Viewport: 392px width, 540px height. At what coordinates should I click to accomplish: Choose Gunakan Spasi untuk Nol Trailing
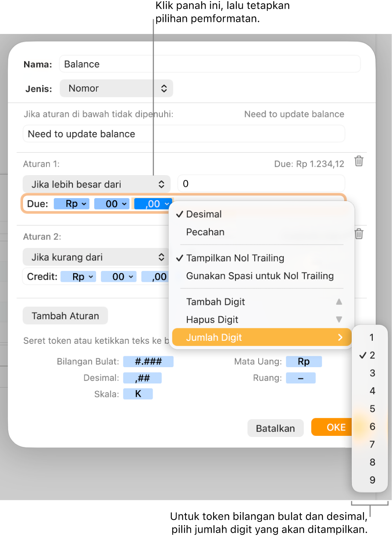point(262,276)
